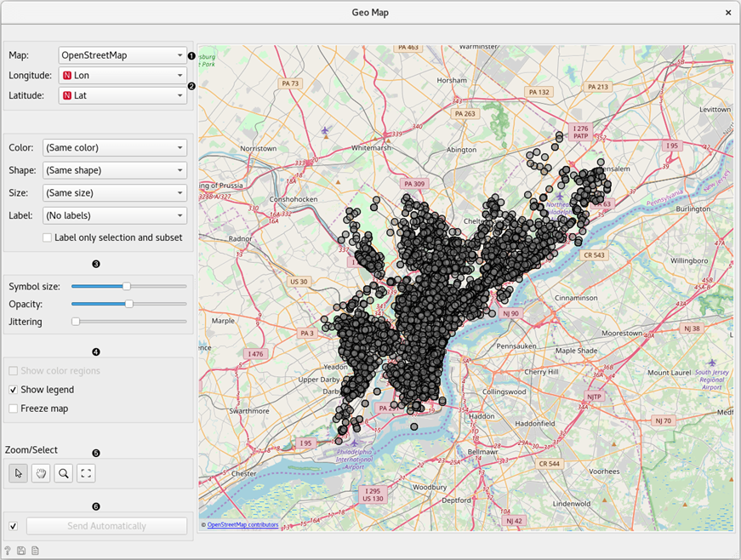The width and height of the screenshot is (741, 560).
Task: Open the report document icon
Action: click(35, 551)
